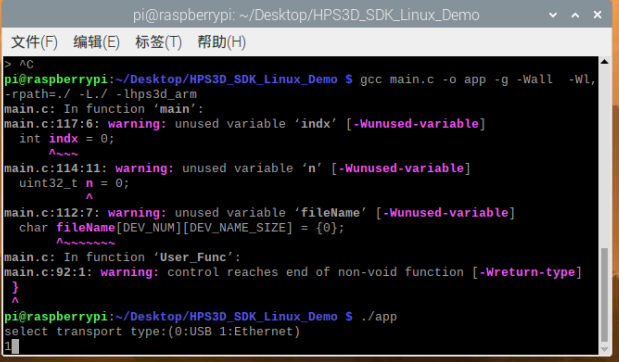This screenshot has height=362, width=619.
Task: Click the gcc main.c command line
Action: (x=300, y=87)
